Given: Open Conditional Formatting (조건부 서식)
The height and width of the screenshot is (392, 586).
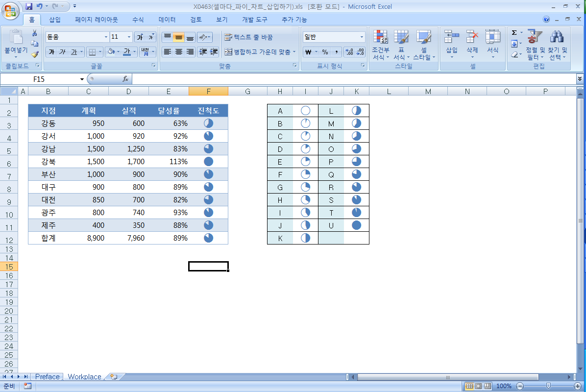Looking at the screenshot, I should [x=380, y=45].
